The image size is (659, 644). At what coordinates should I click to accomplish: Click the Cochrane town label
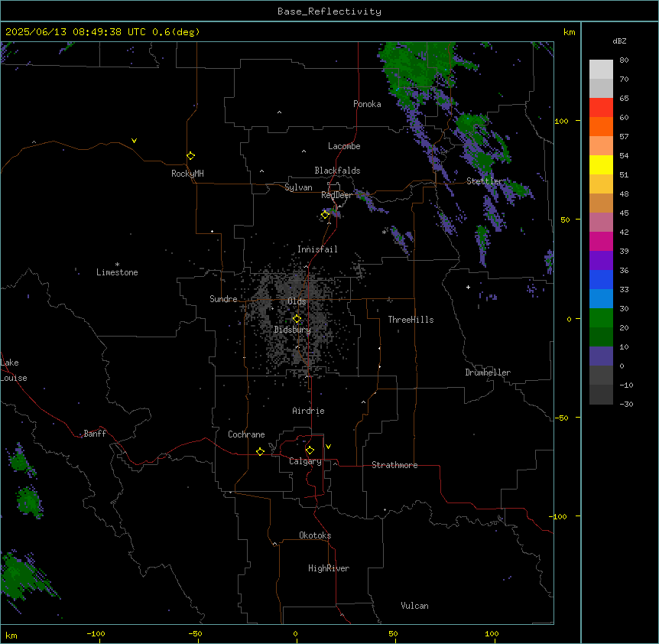tap(246, 434)
